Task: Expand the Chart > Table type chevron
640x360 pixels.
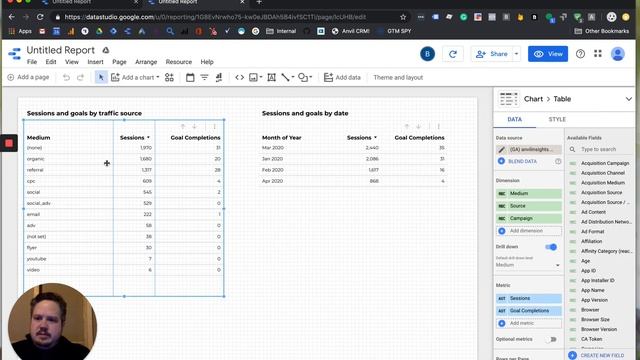Action: coord(629,99)
